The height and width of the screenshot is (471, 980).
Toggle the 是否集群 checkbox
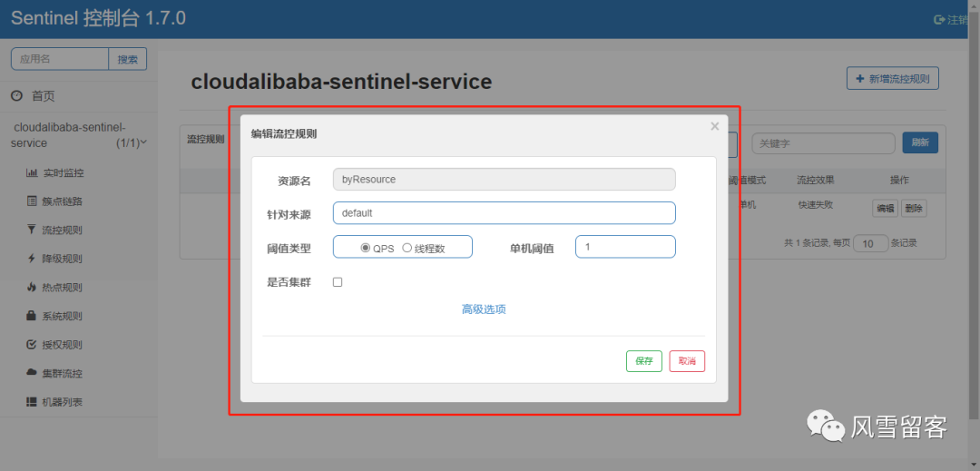tap(338, 282)
